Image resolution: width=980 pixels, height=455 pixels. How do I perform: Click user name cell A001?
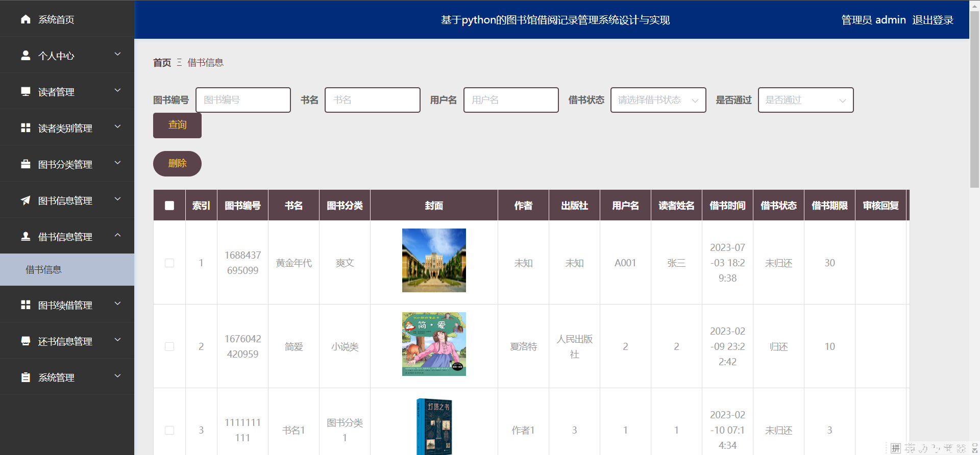625,263
